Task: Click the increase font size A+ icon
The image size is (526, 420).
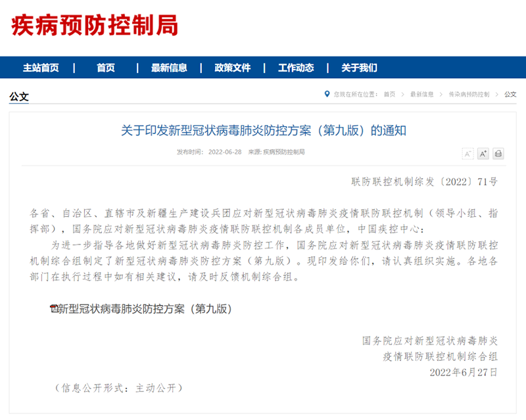Action: (483, 154)
